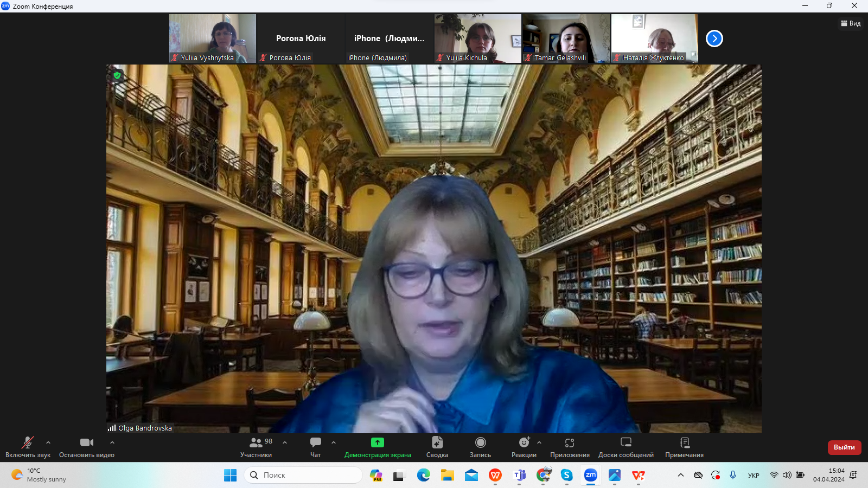Open the Reactions smiley icon
Image resolution: width=868 pixels, height=488 pixels.
coord(524,443)
